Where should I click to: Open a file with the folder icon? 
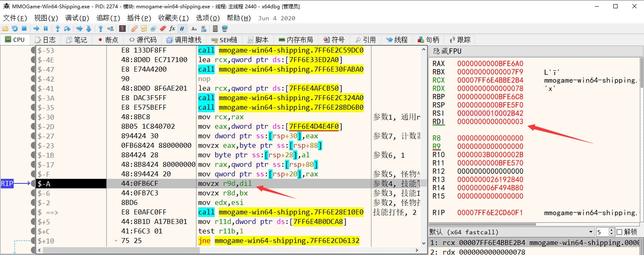point(5,29)
